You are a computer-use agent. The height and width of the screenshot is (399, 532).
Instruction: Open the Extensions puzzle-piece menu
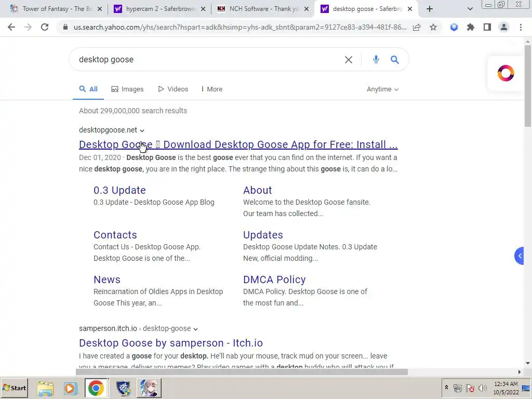(x=471, y=27)
